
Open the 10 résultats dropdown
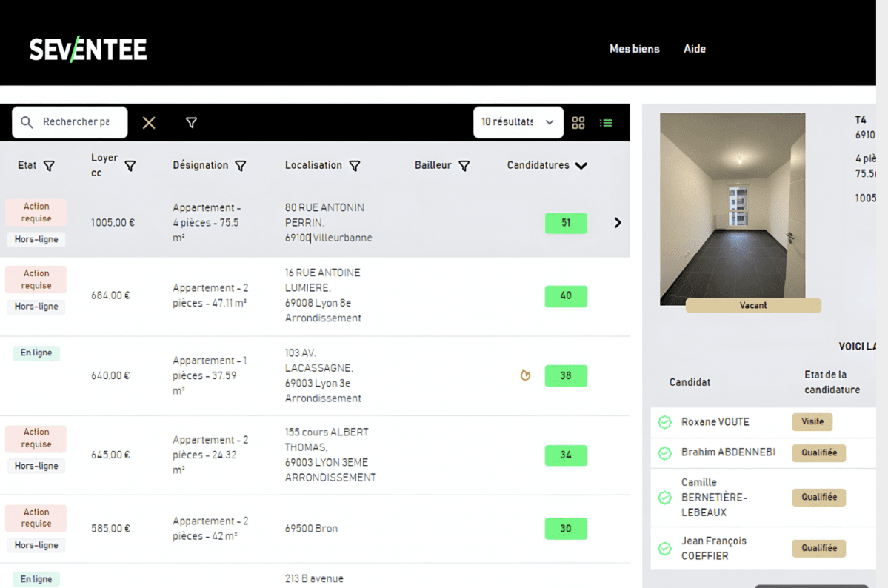tap(518, 123)
